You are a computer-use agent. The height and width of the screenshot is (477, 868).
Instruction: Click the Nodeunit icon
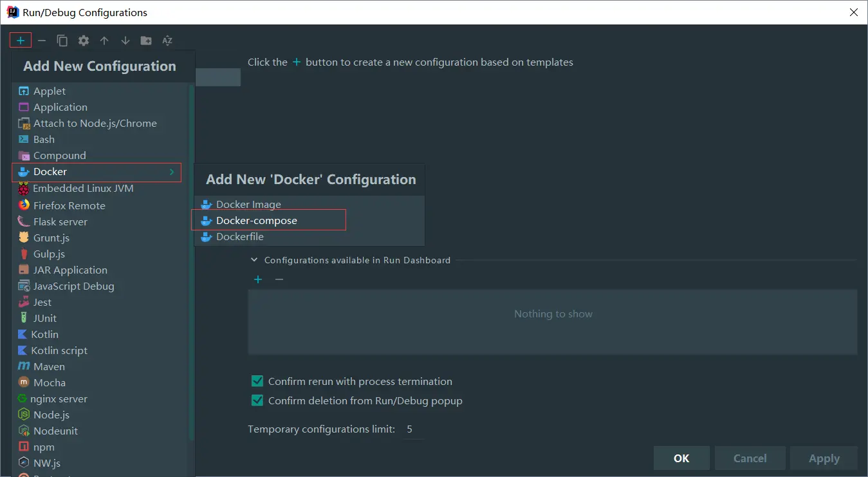click(x=24, y=431)
